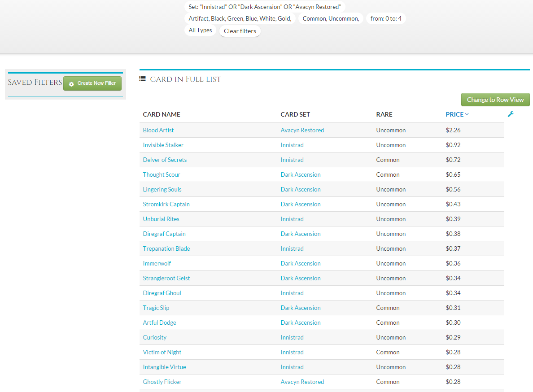Open the Immerwolf card link

pos(157,263)
